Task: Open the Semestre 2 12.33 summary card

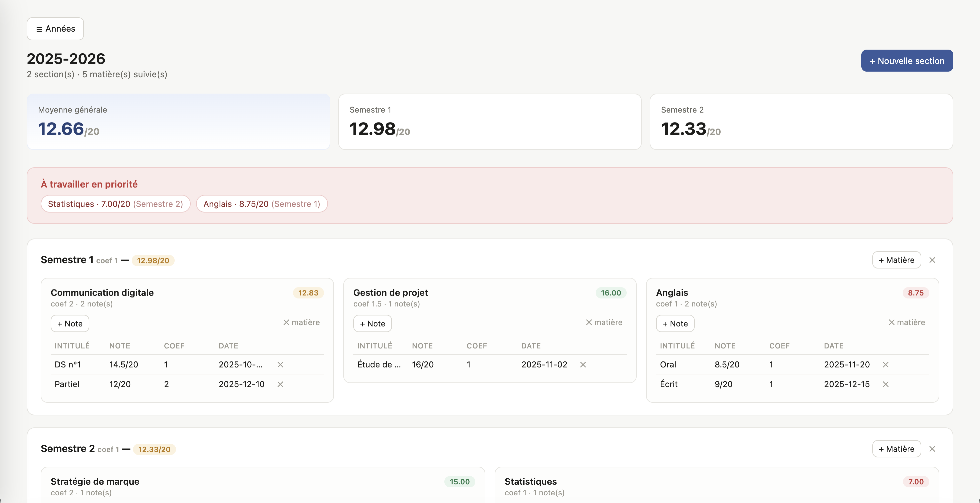Action: click(x=801, y=122)
